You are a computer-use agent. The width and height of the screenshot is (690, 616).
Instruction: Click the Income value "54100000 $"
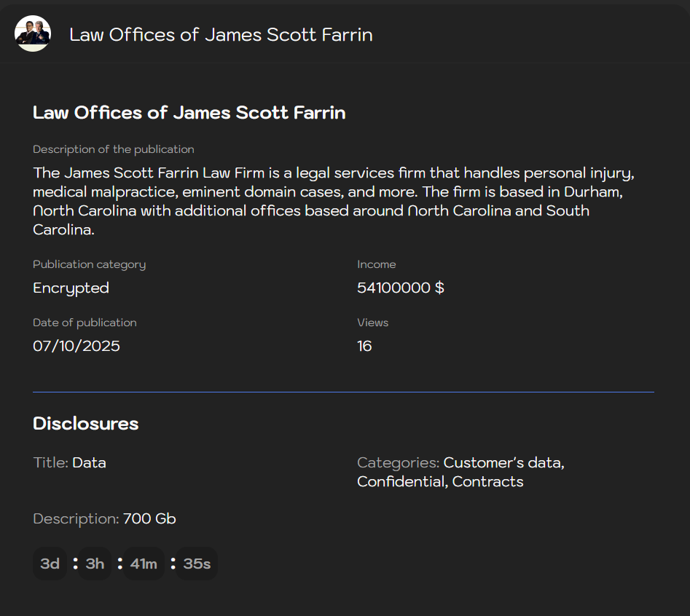[x=400, y=287]
